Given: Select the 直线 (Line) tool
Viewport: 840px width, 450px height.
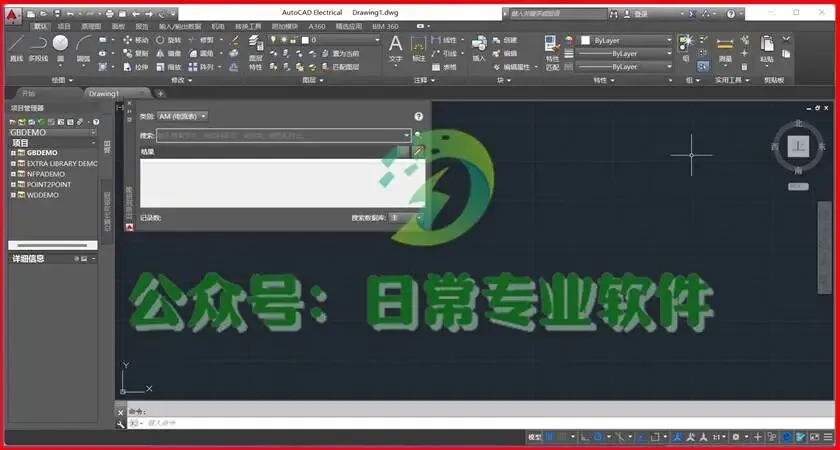Looking at the screenshot, I should [x=17, y=49].
